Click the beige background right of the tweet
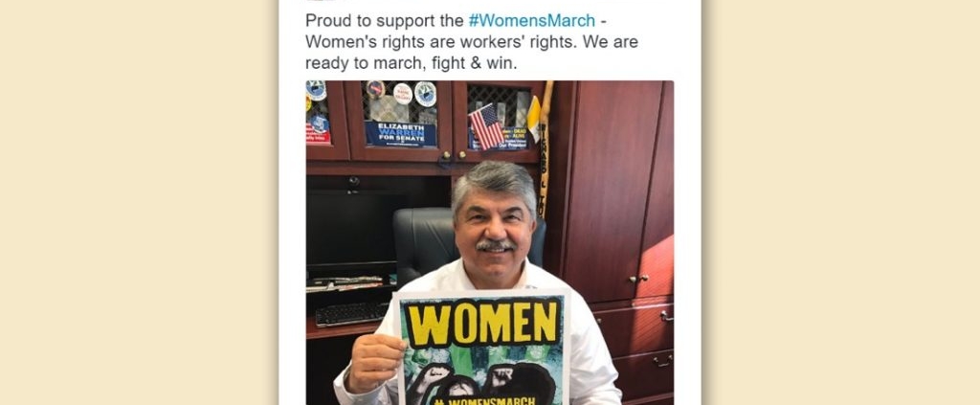Image resolution: width=980 pixels, height=405 pixels. click(x=840, y=203)
